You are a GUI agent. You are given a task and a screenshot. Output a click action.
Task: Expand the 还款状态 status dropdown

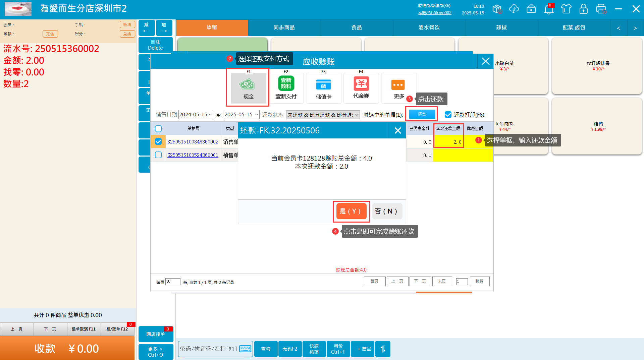click(357, 115)
